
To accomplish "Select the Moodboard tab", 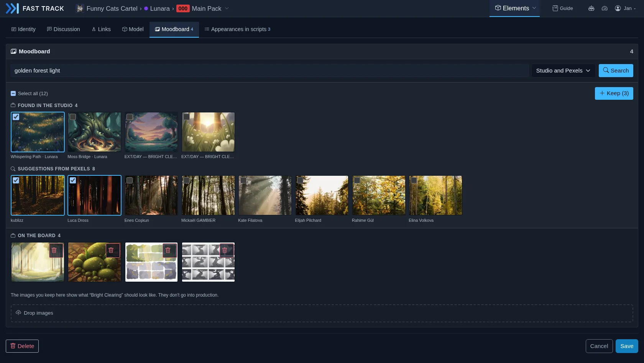I will coord(174,29).
